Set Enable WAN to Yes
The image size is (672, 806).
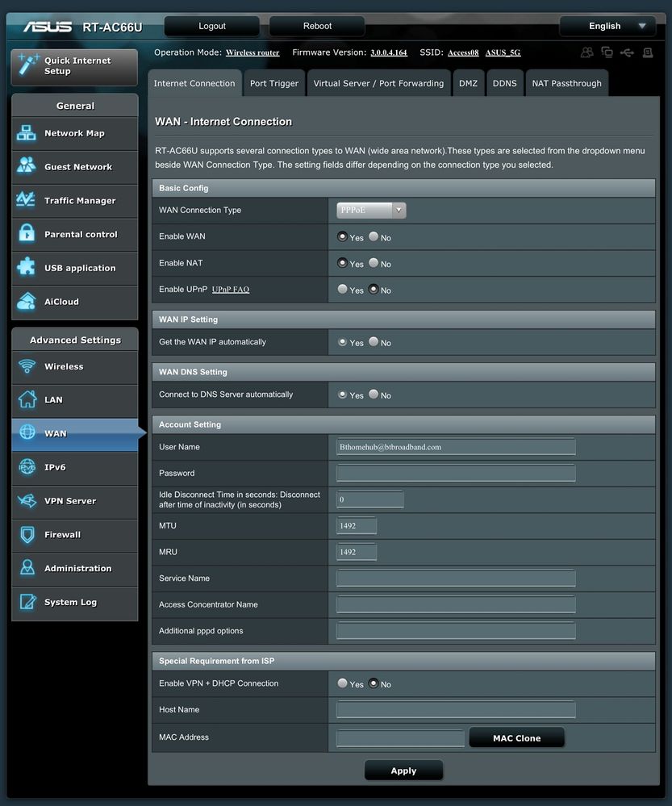(342, 236)
